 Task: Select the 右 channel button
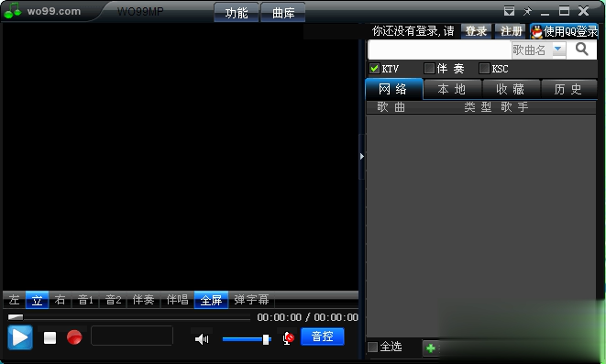(x=60, y=300)
